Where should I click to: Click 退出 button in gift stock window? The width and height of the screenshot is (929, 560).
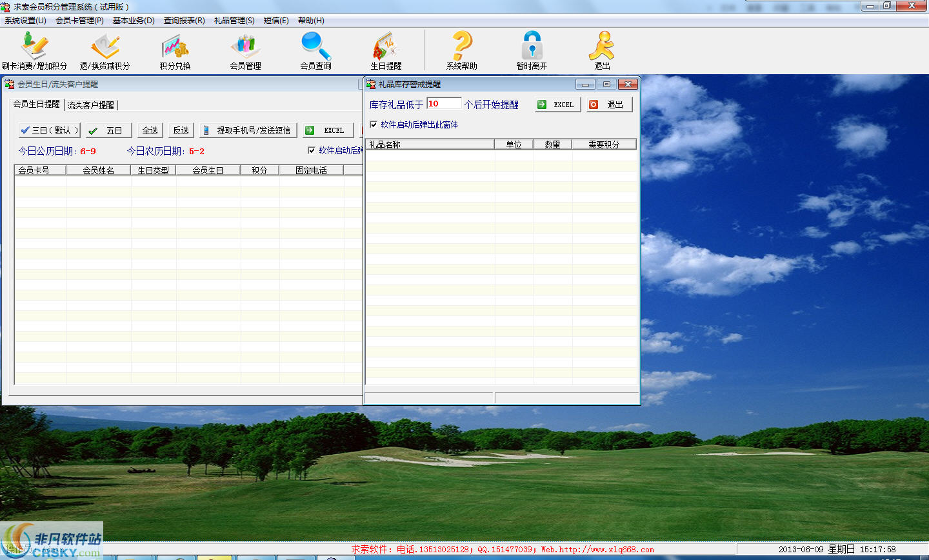pos(610,105)
